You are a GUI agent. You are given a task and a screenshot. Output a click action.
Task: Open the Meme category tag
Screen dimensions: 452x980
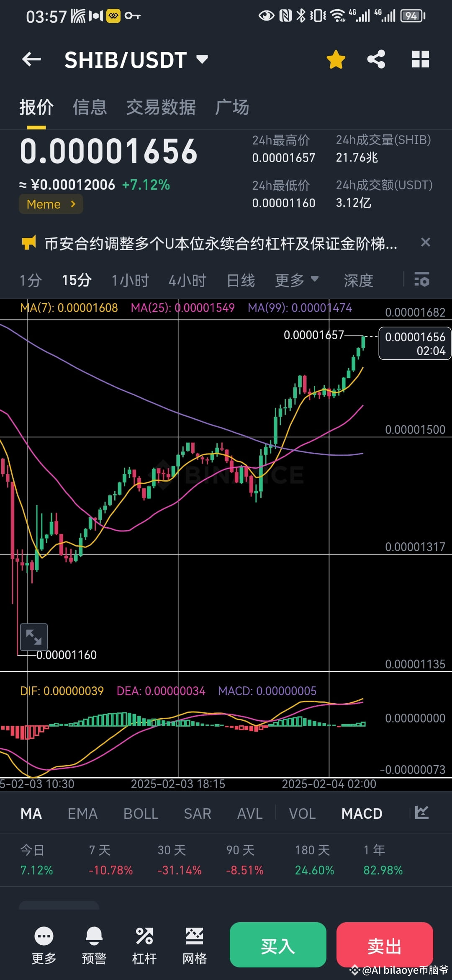click(51, 204)
